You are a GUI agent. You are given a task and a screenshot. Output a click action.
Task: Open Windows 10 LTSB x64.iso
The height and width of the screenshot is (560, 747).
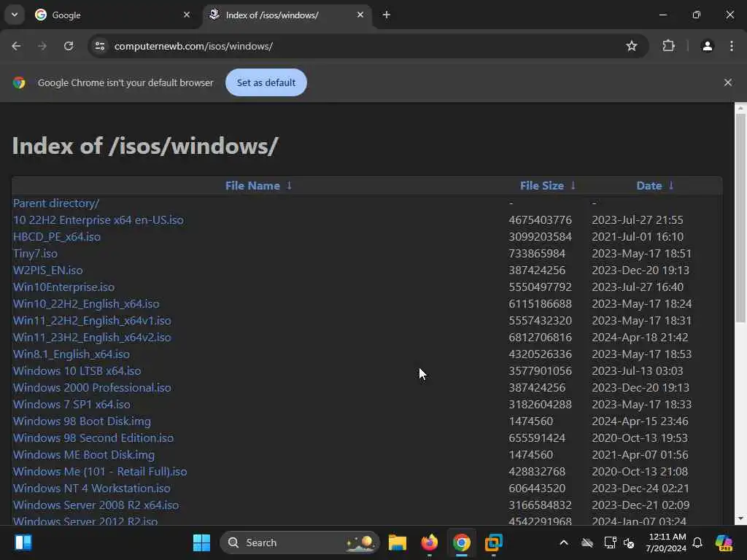click(77, 370)
